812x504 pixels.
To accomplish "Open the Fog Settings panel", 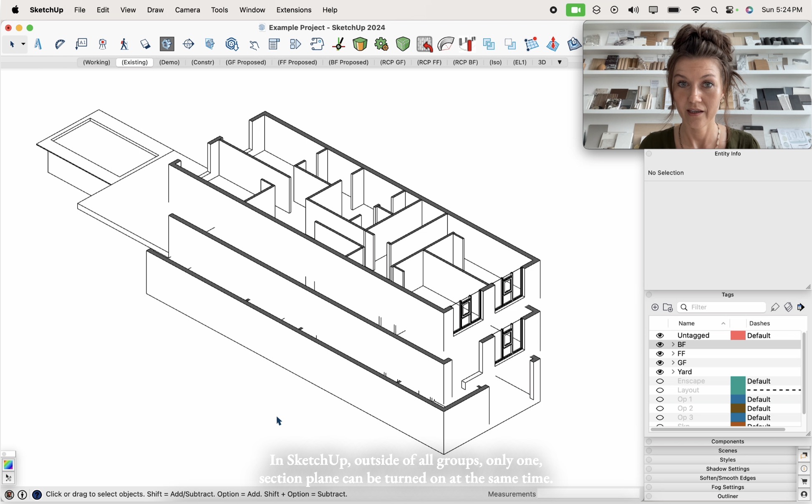I will 727,487.
